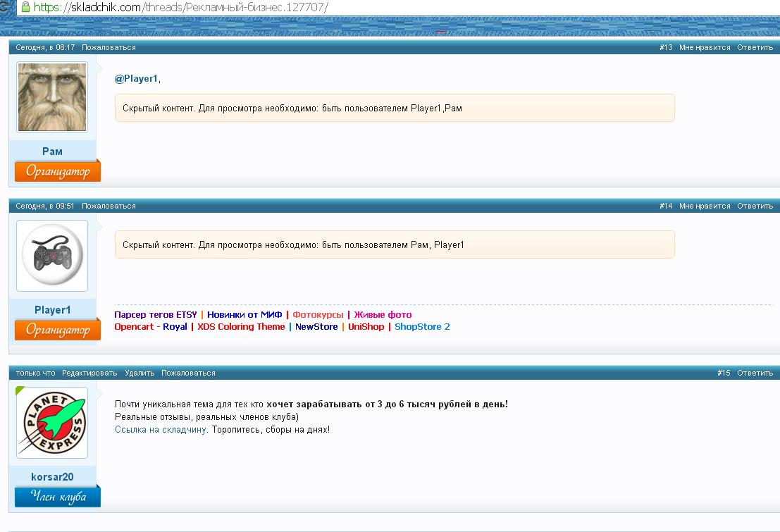Open Рам's bearded man avatar
The width and height of the screenshot is (780, 532).
pos(52,97)
